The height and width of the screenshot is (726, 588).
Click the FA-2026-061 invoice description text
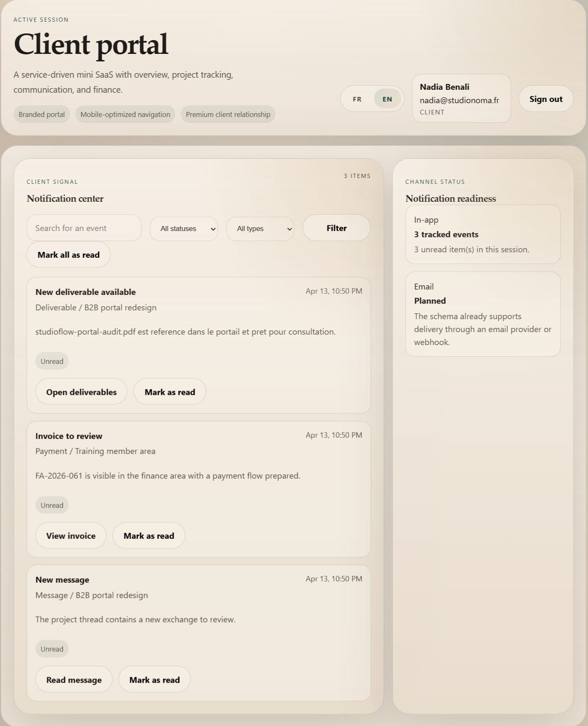[x=168, y=476]
